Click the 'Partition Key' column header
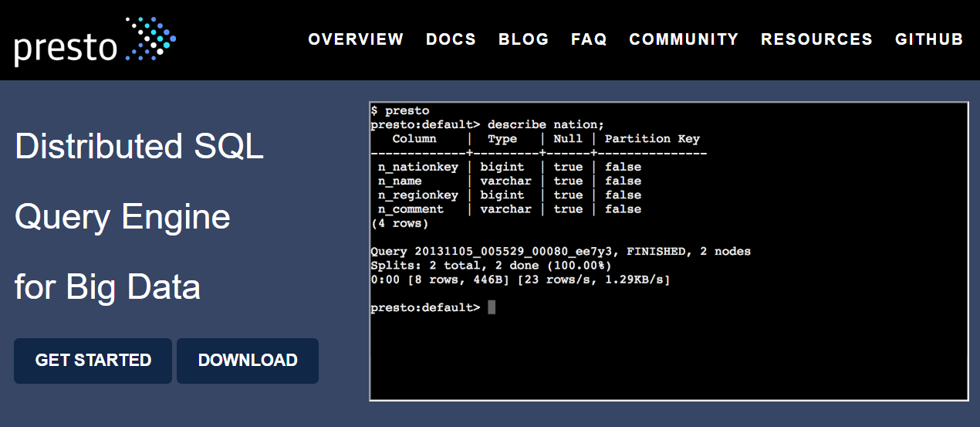This screenshot has width=980, height=427. 652,139
